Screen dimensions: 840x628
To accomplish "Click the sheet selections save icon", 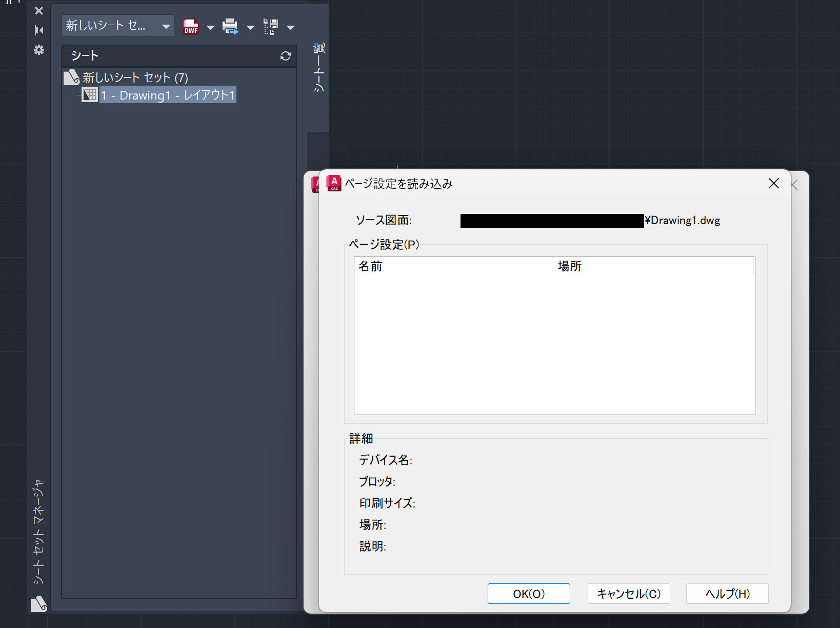I will click(x=271, y=26).
